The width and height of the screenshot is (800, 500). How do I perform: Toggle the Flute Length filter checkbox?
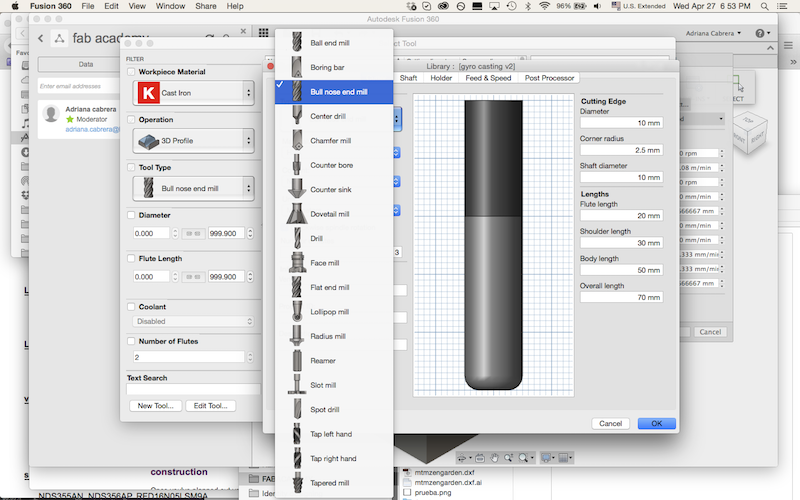[131, 259]
